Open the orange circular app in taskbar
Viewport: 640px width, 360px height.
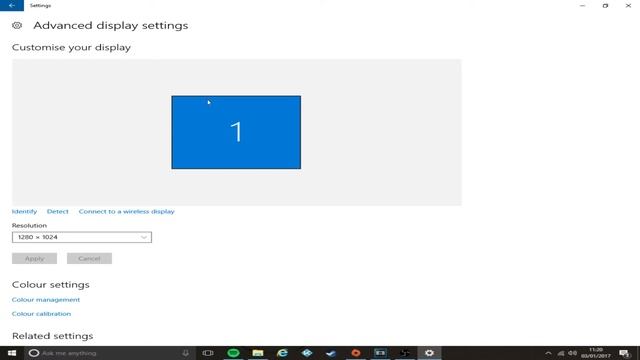tap(356, 353)
